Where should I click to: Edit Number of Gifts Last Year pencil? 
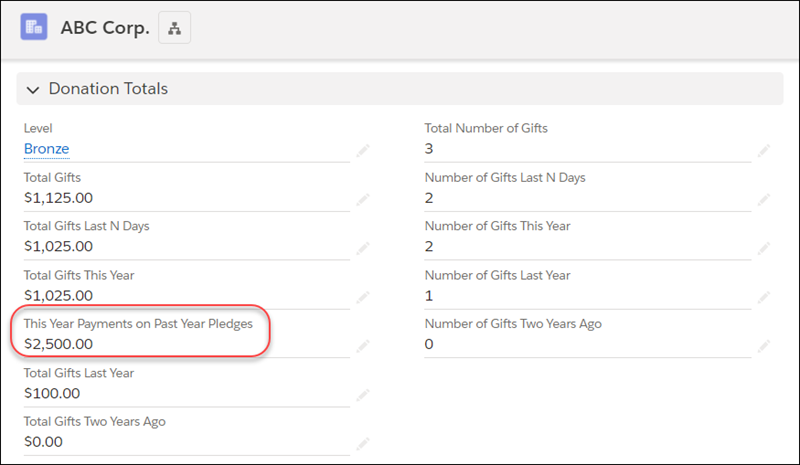point(764,297)
